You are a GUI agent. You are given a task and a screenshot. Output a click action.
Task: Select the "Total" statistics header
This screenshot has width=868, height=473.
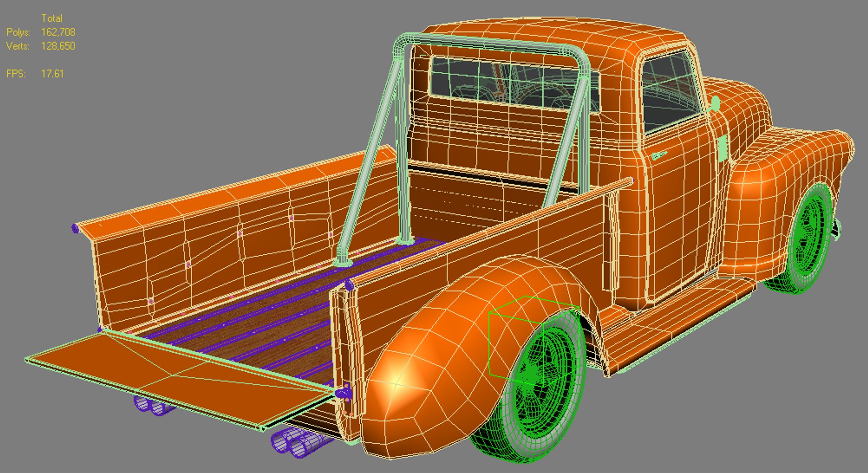point(52,19)
